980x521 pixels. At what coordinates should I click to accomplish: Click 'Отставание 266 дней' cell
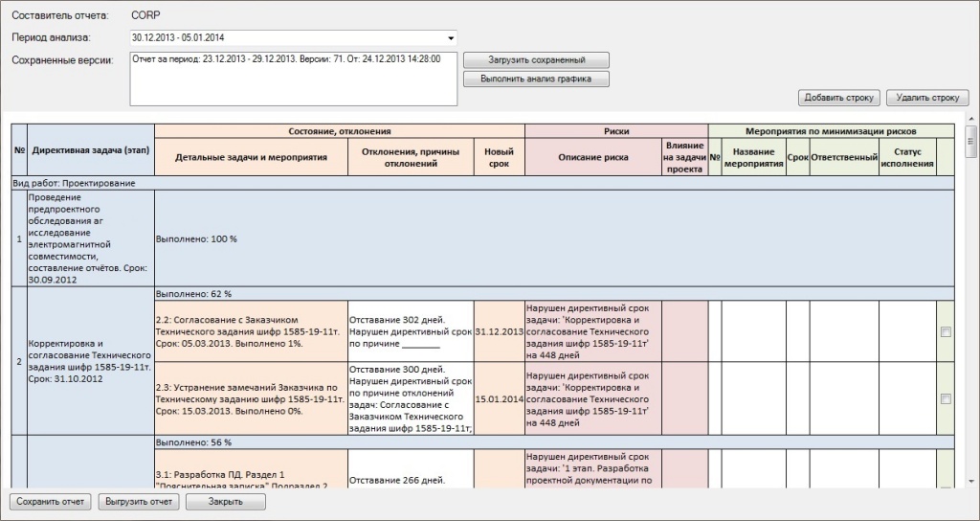411,469
